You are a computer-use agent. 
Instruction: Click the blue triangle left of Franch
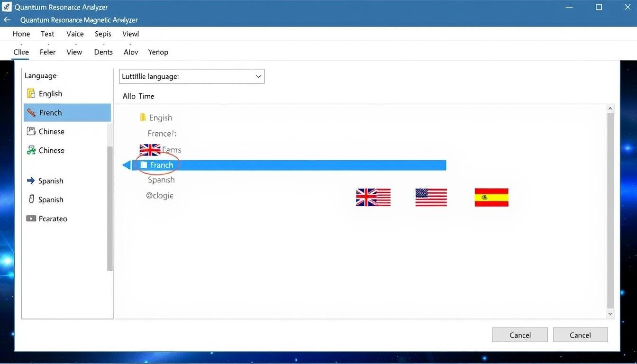tap(127, 165)
